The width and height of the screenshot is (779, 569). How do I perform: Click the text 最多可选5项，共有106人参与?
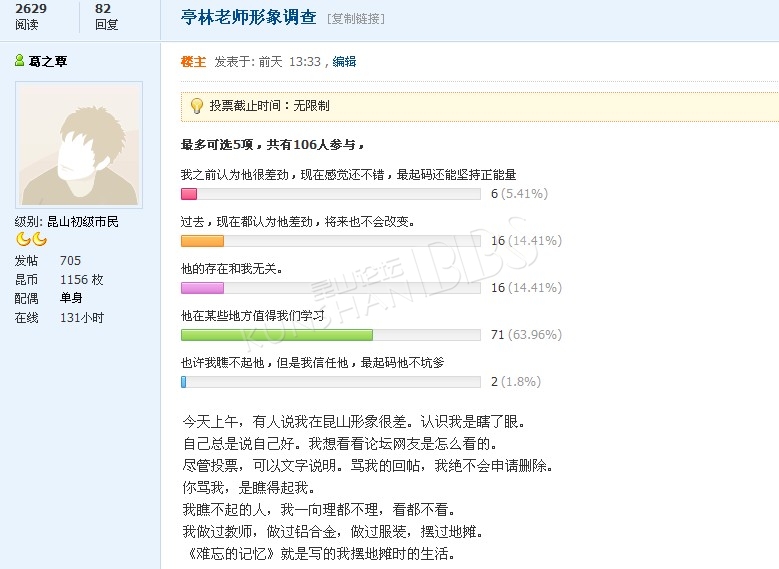[272, 145]
